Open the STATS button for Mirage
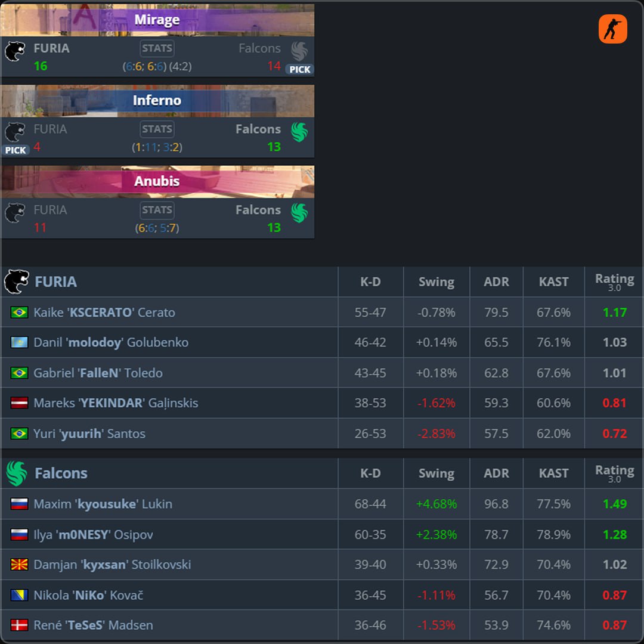Screen dimensions: 644x644 pyautogui.click(x=157, y=48)
